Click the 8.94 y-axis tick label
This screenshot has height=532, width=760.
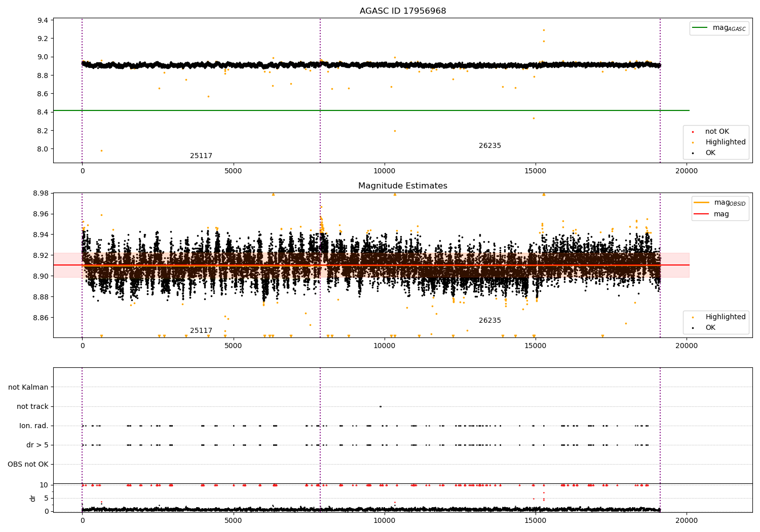(41, 235)
